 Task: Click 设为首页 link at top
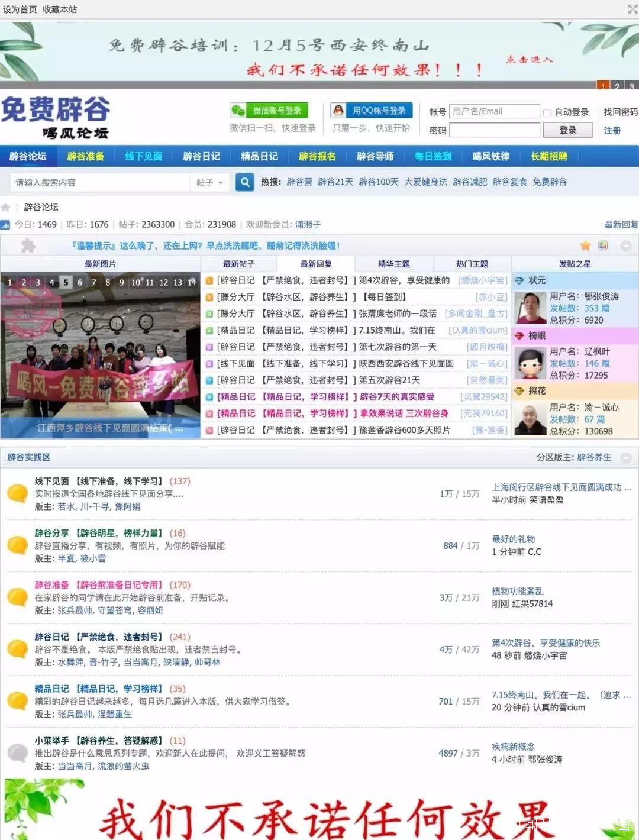pyautogui.click(x=20, y=9)
